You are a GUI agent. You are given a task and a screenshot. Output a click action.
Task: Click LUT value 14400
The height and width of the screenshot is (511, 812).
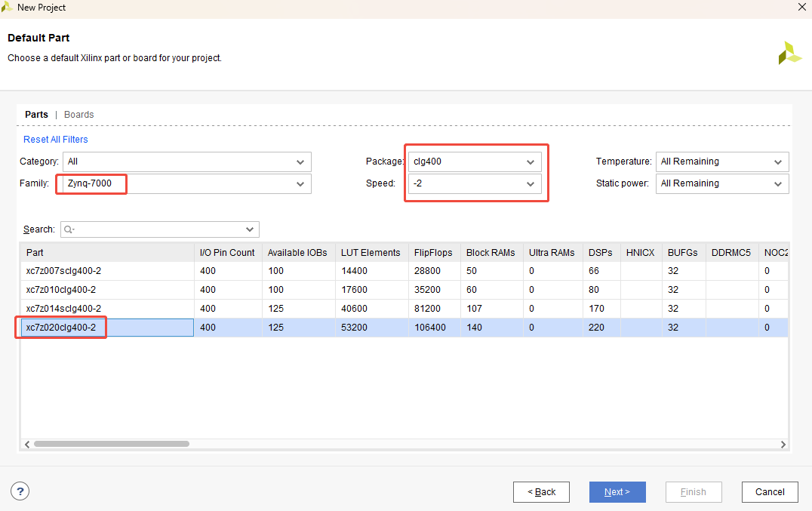(354, 271)
